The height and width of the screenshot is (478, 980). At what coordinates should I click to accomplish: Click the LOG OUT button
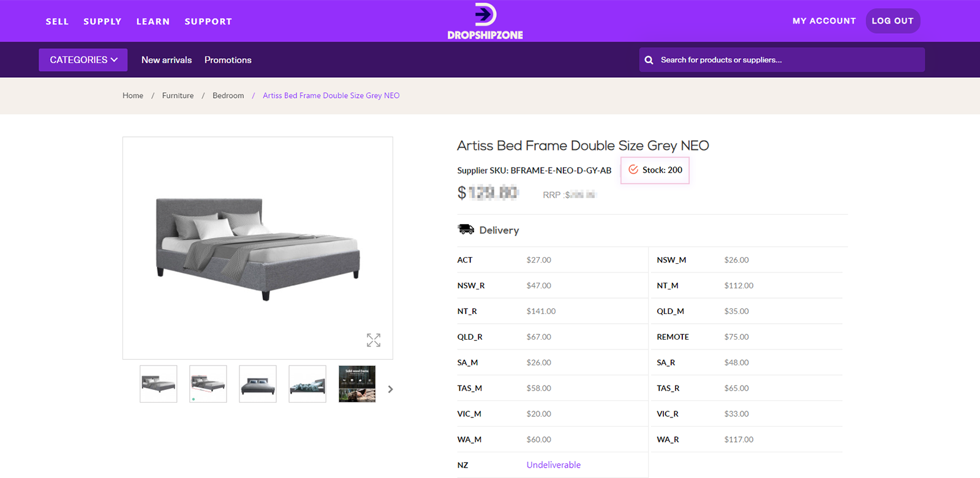892,21
